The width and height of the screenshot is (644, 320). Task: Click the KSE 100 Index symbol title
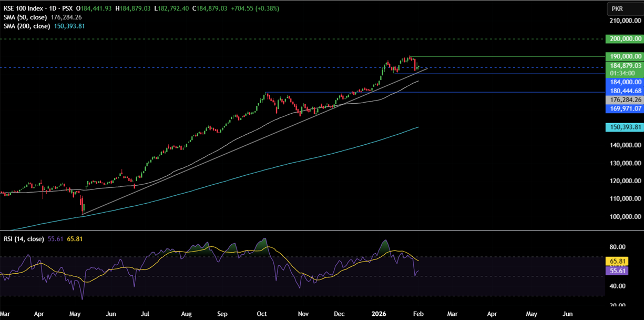pos(25,9)
